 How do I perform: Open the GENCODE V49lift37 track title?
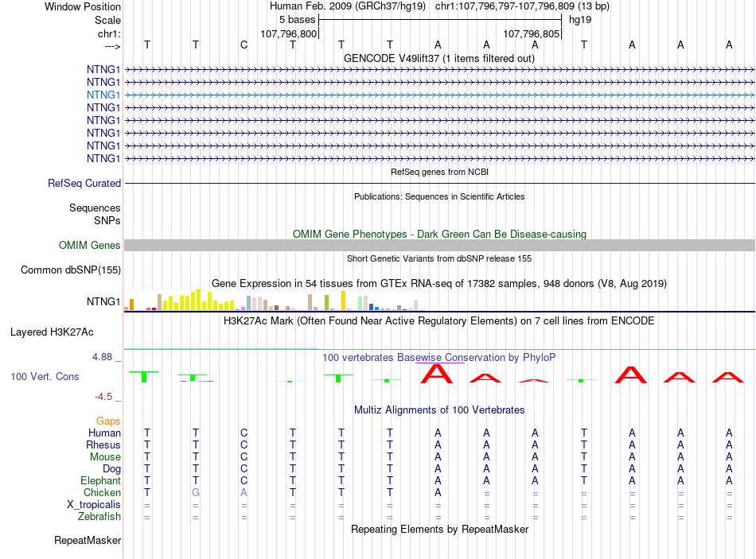[x=438, y=58]
